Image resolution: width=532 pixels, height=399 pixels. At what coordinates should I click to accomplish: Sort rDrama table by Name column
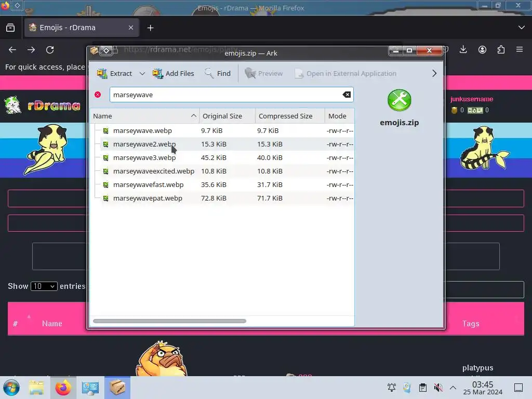52,324
